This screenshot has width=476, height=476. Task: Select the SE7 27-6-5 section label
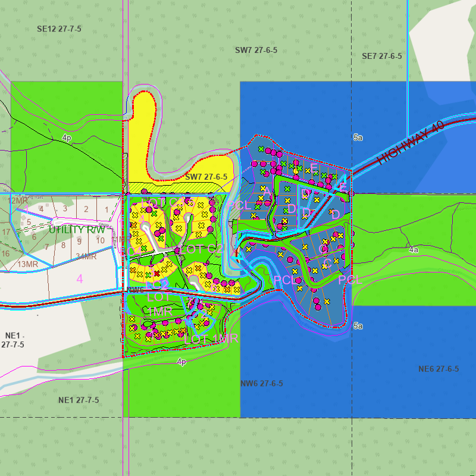click(381, 56)
